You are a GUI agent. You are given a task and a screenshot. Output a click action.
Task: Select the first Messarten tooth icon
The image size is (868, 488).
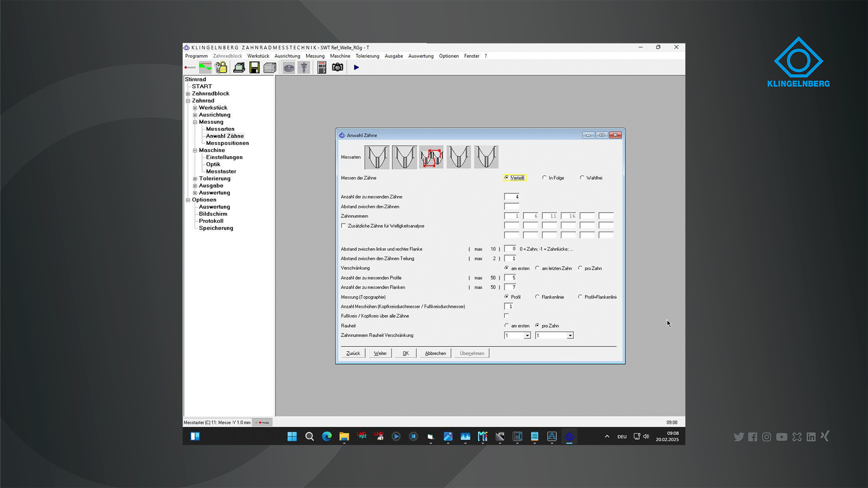pos(377,157)
